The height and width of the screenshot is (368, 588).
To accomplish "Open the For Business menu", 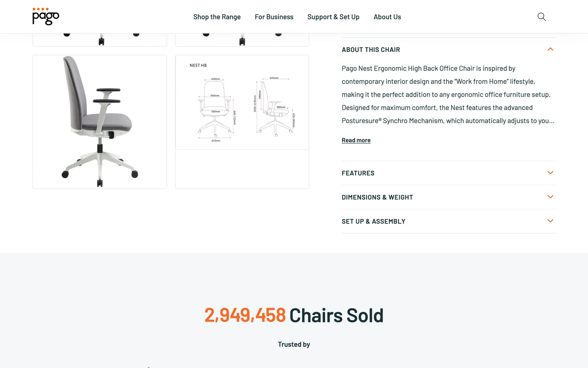I will pyautogui.click(x=274, y=17).
